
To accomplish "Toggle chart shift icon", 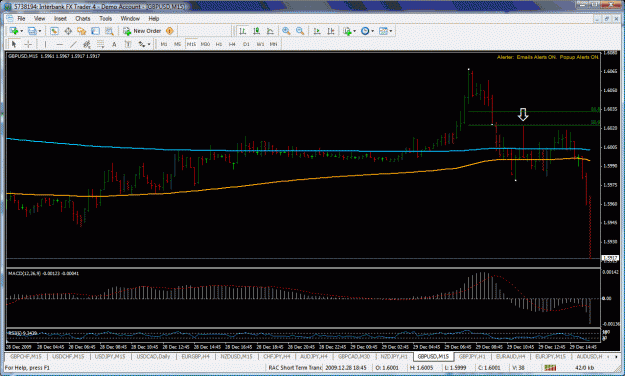I will coord(330,31).
